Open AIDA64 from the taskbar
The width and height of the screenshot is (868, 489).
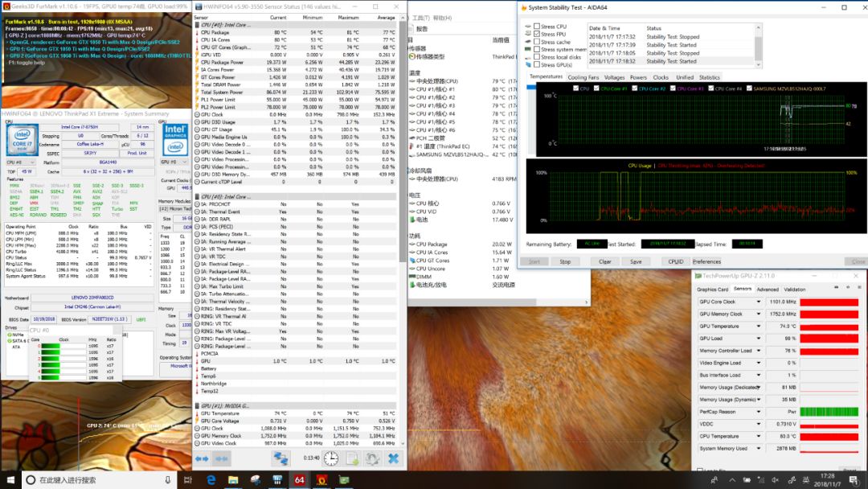(299, 480)
